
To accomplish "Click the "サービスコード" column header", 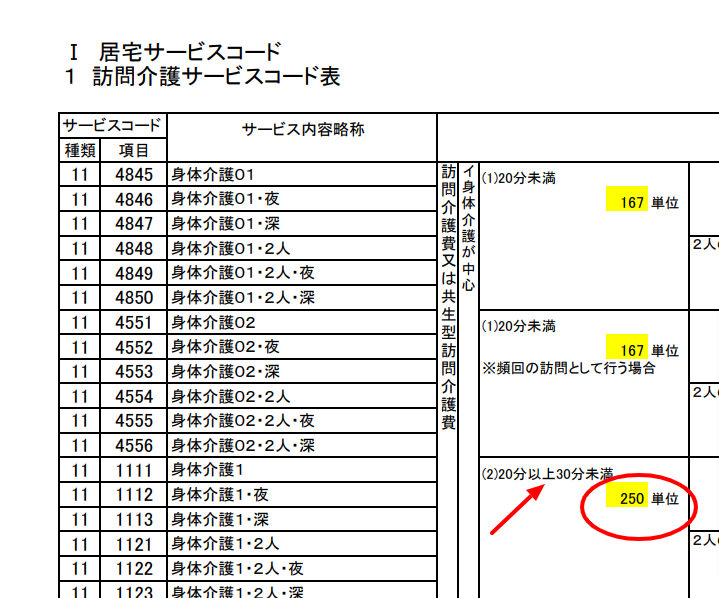I will 112,126.
